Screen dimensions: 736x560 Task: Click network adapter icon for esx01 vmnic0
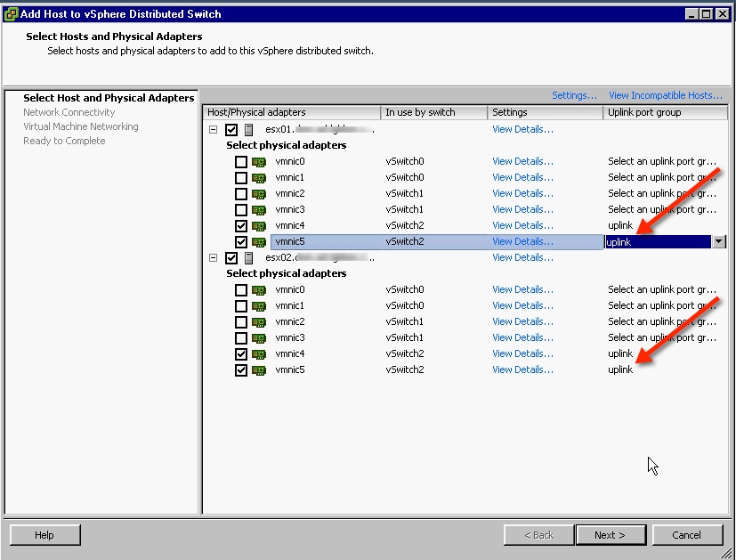tap(259, 162)
